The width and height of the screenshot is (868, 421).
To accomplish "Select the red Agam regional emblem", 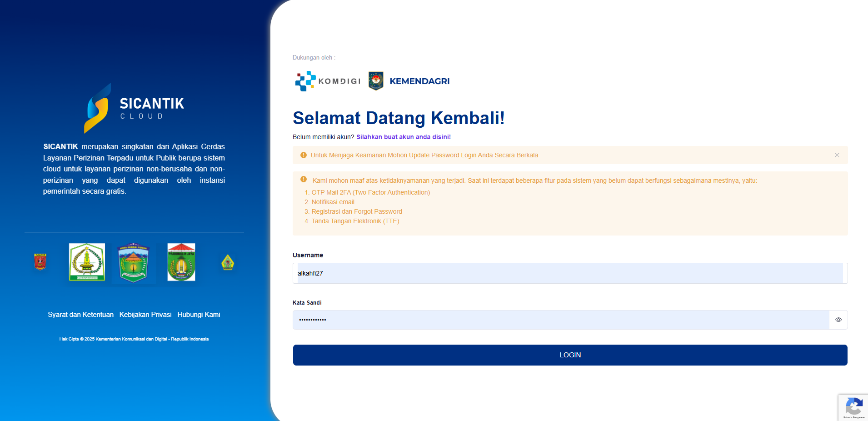I will click(40, 262).
